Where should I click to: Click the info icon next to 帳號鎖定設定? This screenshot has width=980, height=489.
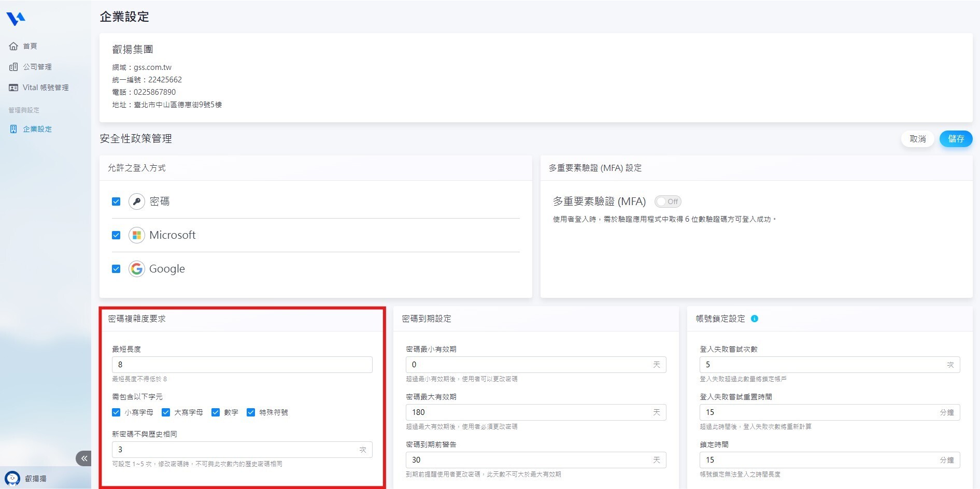(755, 319)
